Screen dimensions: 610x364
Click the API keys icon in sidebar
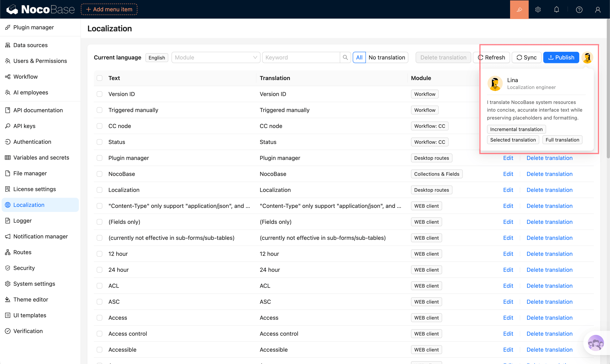pyautogui.click(x=8, y=126)
